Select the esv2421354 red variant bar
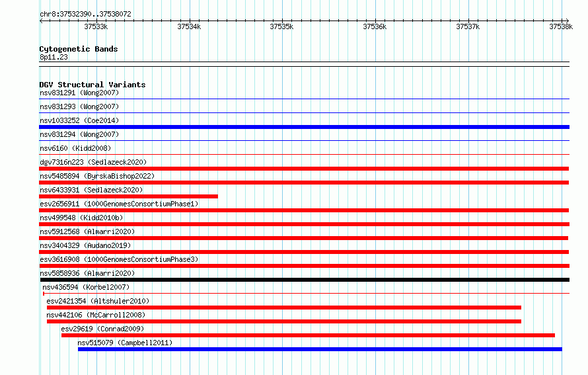Screen dimensions: 588x375 click(x=284, y=308)
